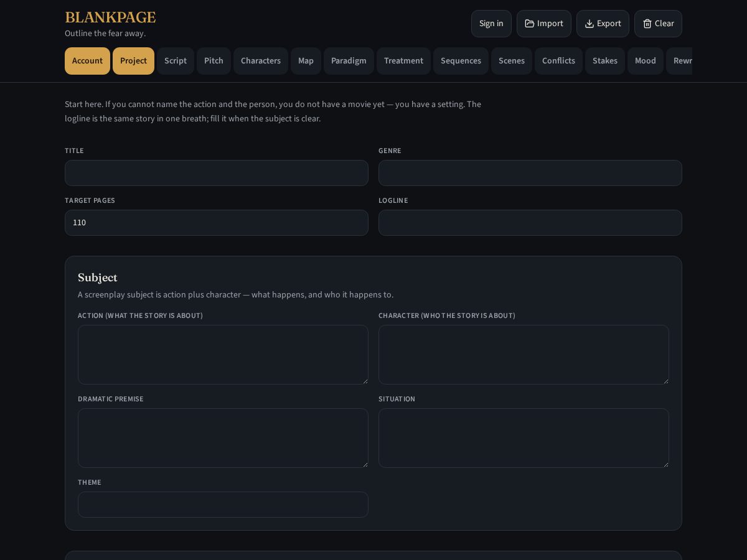Click the Import folder icon
Screen dimensions: 747x560
coord(530,24)
